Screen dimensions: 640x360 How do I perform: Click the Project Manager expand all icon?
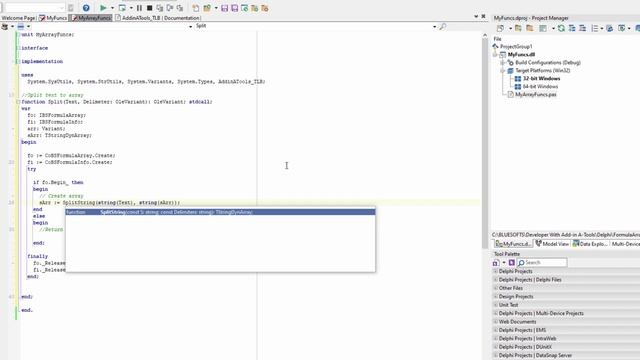[572, 28]
